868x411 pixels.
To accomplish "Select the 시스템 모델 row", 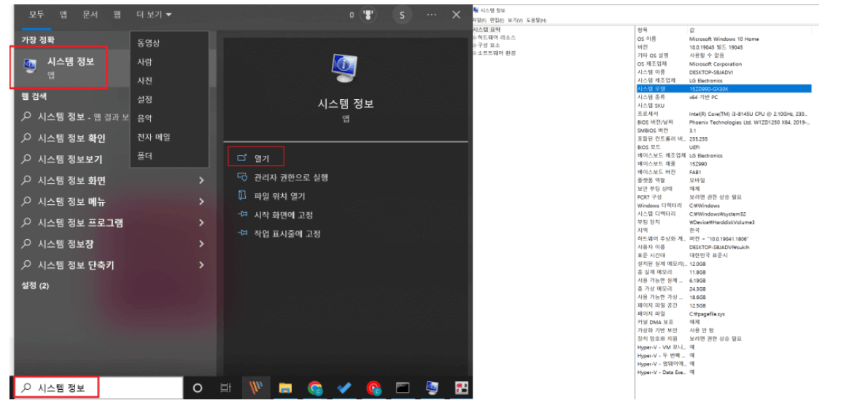I will (x=724, y=88).
